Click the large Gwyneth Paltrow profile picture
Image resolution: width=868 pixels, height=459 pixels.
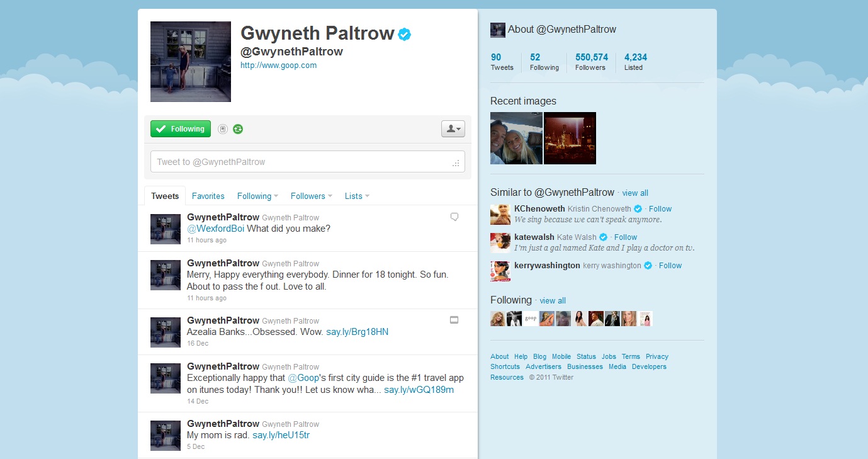pyautogui.click(x=191, y=62)
